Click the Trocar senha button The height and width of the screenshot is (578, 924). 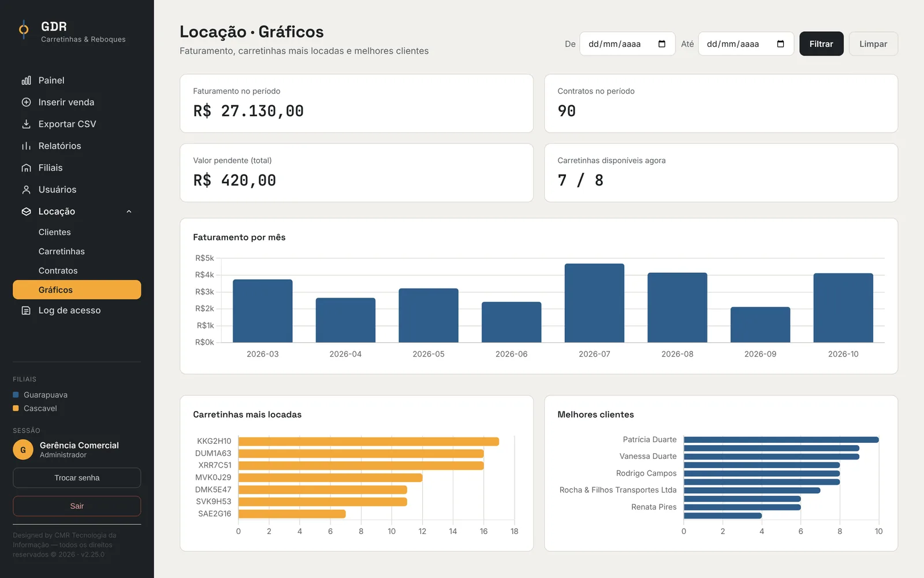point(77,478)
